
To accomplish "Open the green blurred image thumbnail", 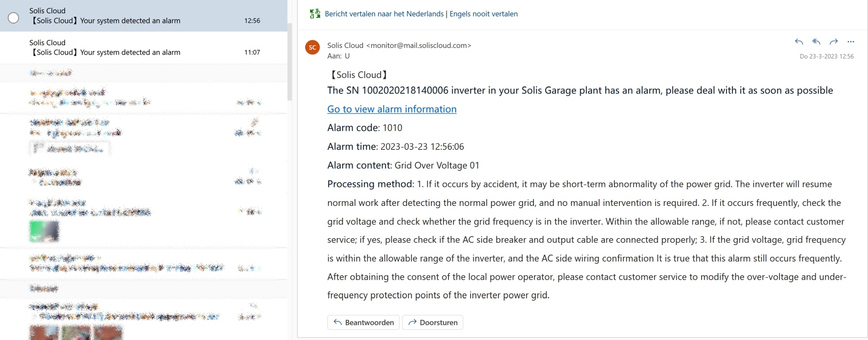I will 44,231.
